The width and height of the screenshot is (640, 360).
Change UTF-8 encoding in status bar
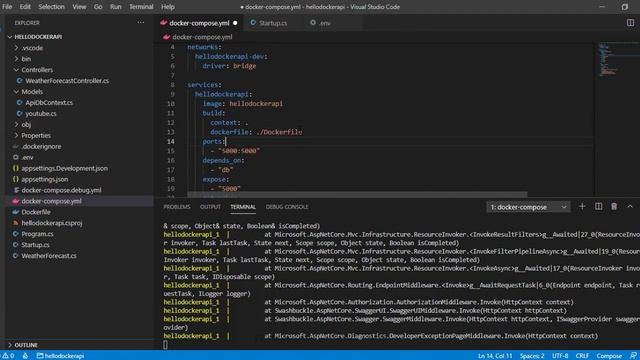(x=560, y=356)
